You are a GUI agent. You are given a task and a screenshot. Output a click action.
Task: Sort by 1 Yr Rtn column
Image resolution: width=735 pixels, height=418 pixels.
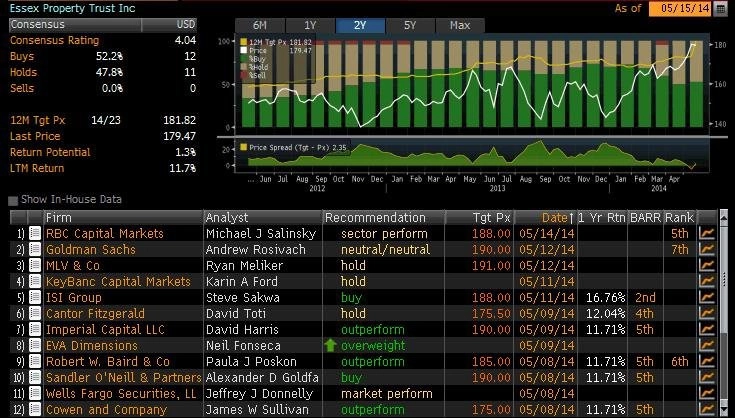tap(602, 217)
